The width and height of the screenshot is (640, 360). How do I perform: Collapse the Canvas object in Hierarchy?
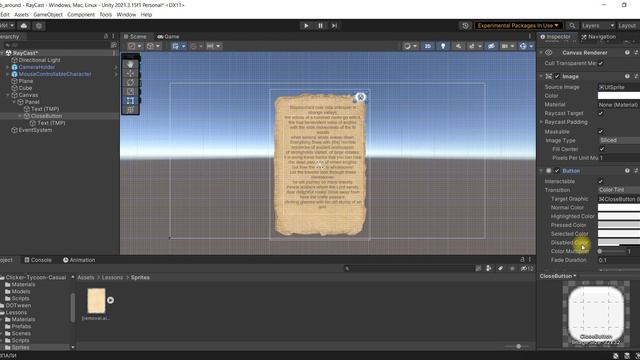click(8, 95)
